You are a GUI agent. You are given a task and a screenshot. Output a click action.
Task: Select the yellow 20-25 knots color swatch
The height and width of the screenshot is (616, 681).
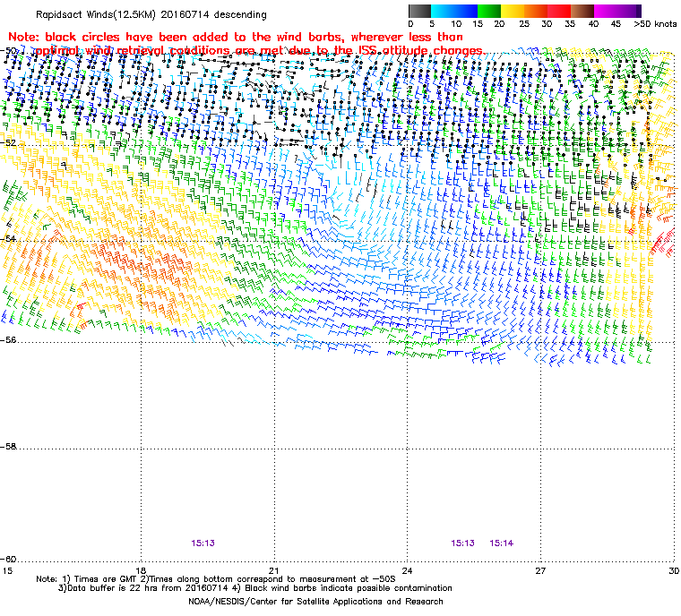(x=513, y=11)
